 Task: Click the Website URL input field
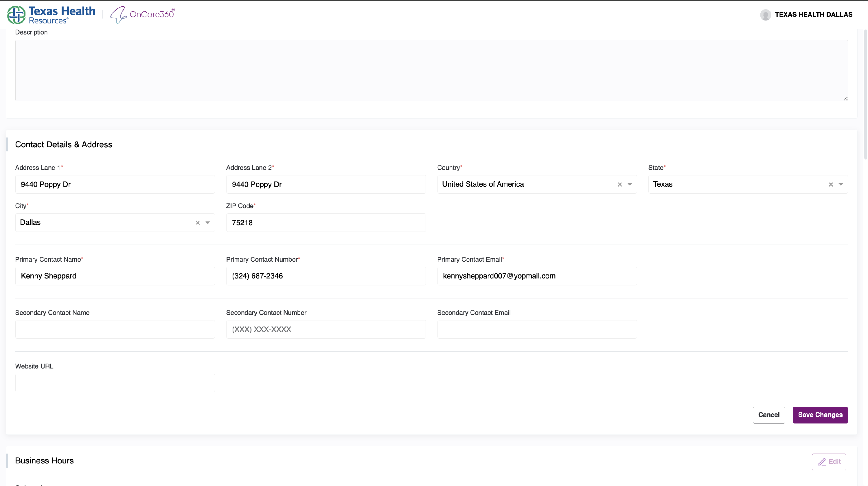coord(115,383)
